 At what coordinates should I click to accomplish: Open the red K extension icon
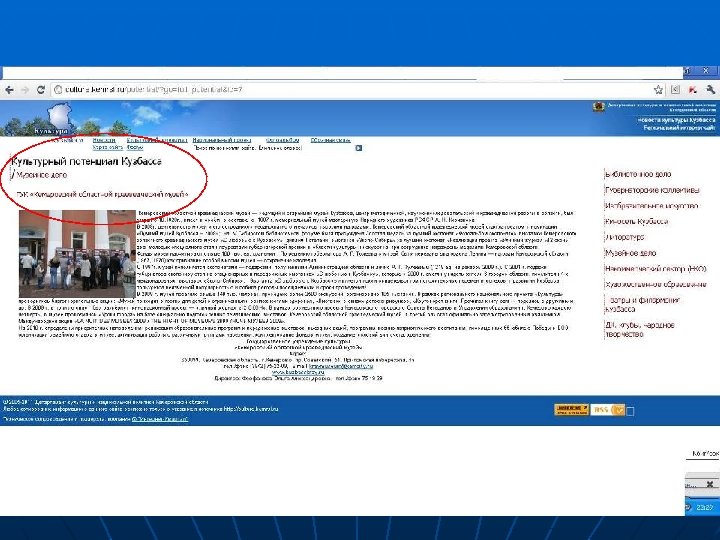[692, 90]
